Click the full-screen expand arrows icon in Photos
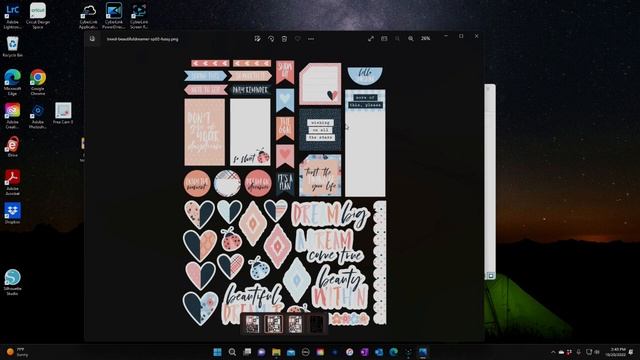This screenshot has height=360, width=640. 371,38
